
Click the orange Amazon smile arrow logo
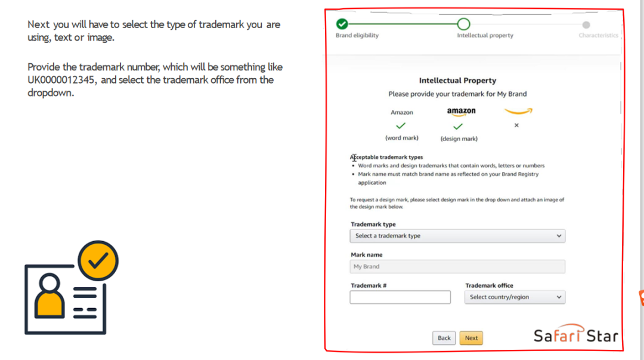[518, 111]
